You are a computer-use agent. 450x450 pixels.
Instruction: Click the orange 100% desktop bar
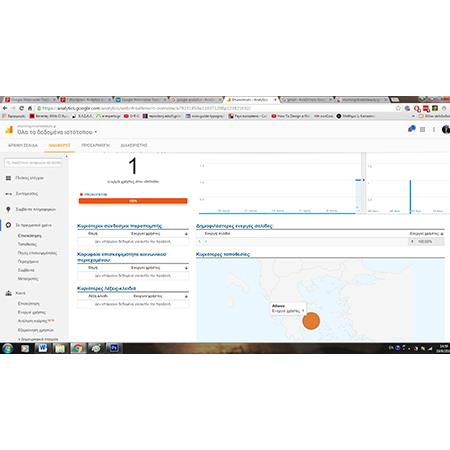pyautogui.click(x=133, y=201)
